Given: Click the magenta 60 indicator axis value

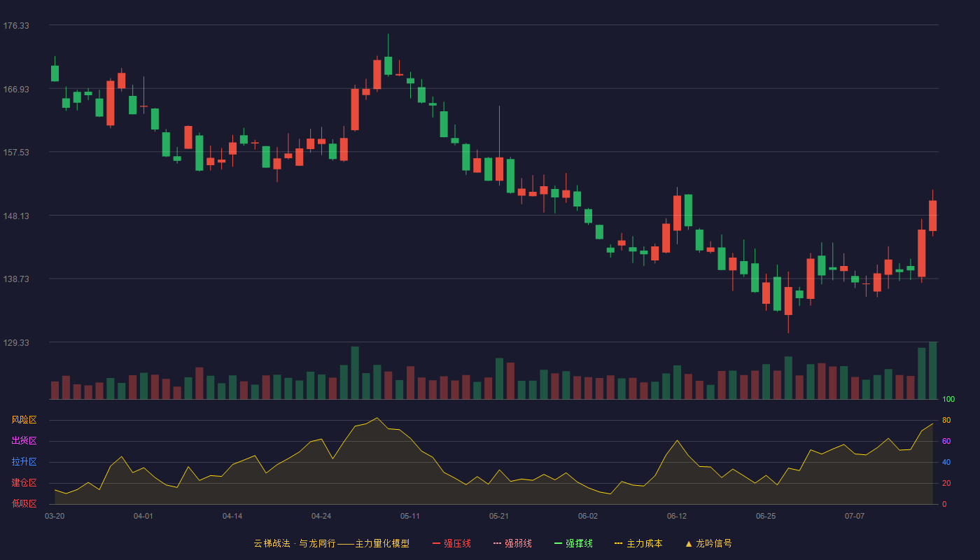Looking at the screenshot, I should pos(946,441).
